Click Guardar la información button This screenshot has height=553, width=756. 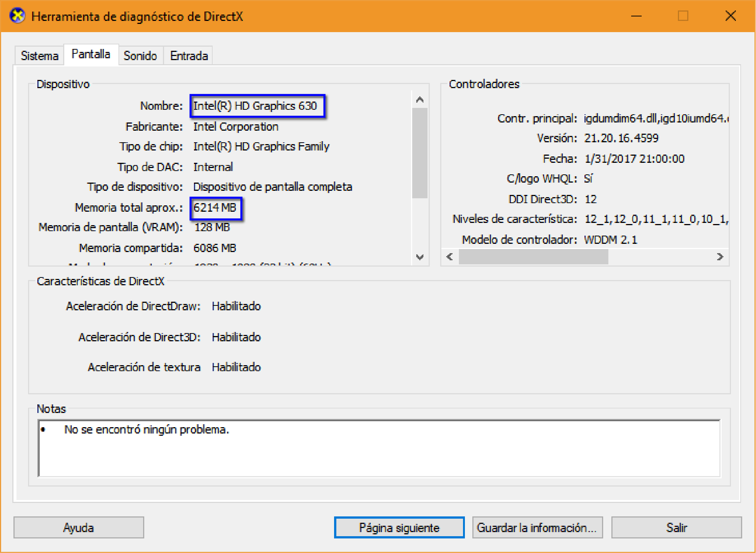(537, 528)
